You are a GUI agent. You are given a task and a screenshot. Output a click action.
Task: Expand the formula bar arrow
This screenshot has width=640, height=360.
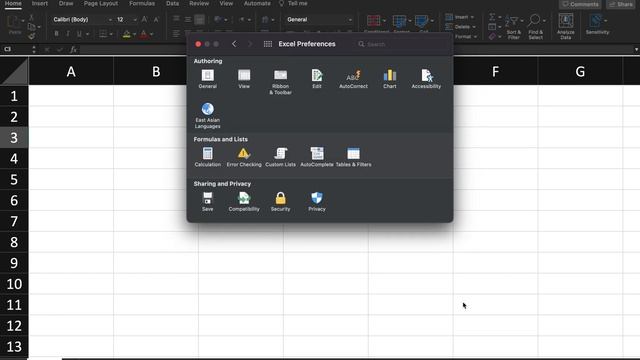(636, 49)
